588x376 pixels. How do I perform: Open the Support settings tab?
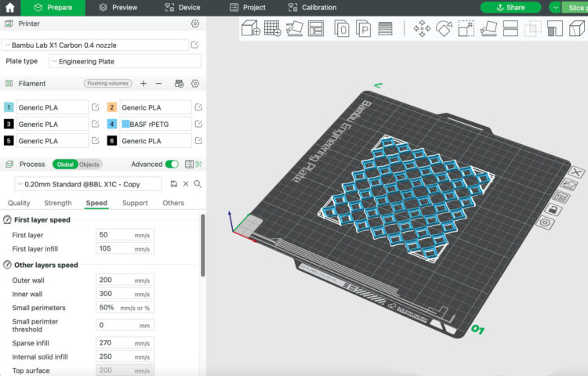[x=135, y=203]
